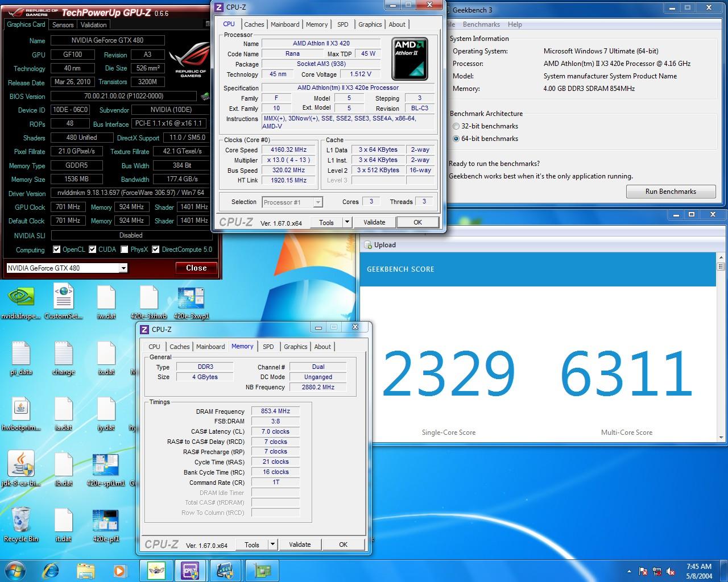Screen dimensions: 728x582
Task: Launch Internet Explorer from taskbar
Action: pyautogui.click(x=51, y=570)
